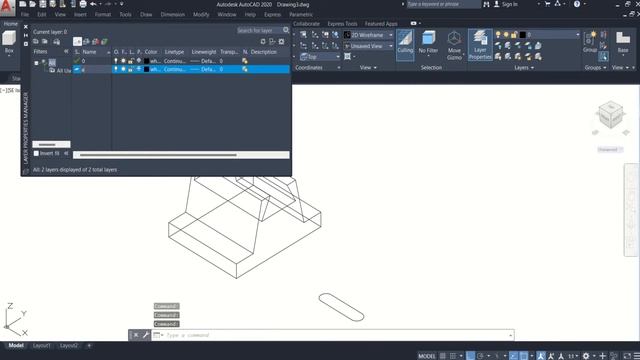The image size is (640, 360).
Task: Open the Home ribbon tab
Action: pyautogui.click(x=11, y=24)
